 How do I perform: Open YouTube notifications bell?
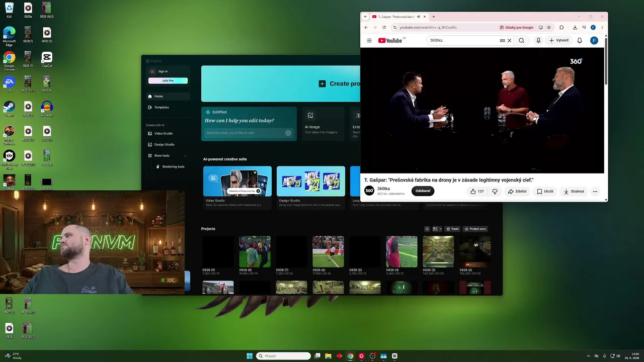[580, 40]
